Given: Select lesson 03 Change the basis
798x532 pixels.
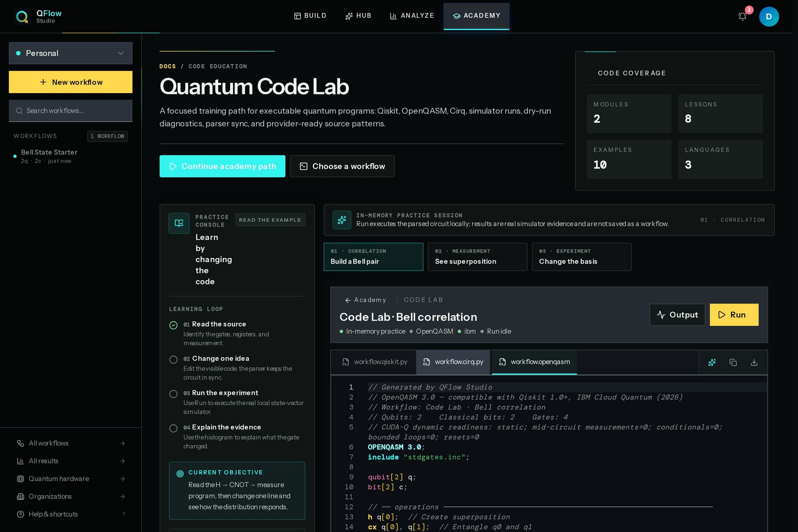Looking at the screenshot, I should click(x=581, y=257).
